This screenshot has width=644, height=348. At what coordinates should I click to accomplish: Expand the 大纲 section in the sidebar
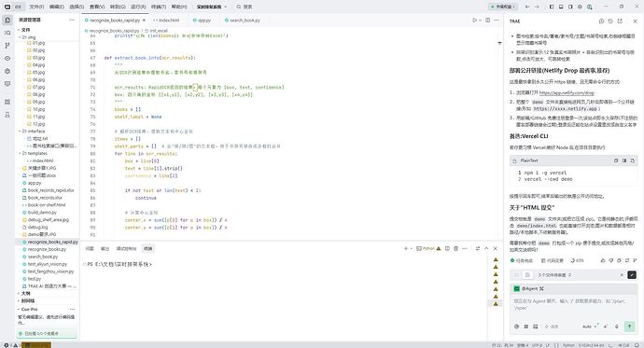coord(25,293)
